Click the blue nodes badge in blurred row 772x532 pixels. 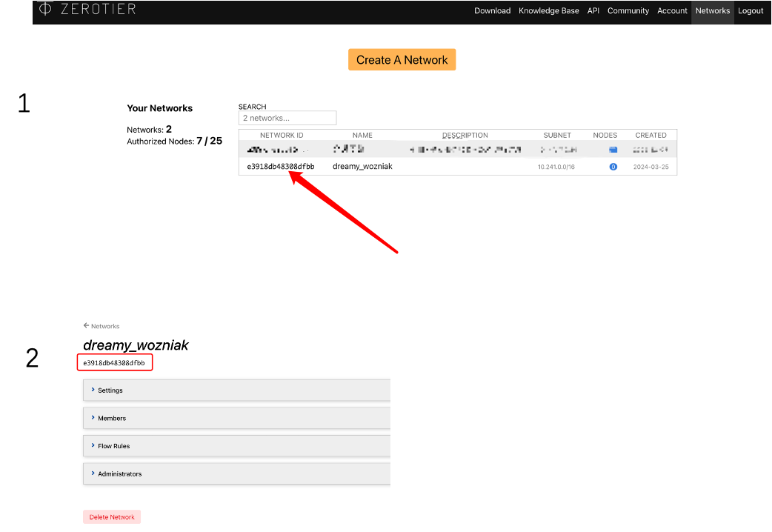pyautogui.click(x=613, y=149)
